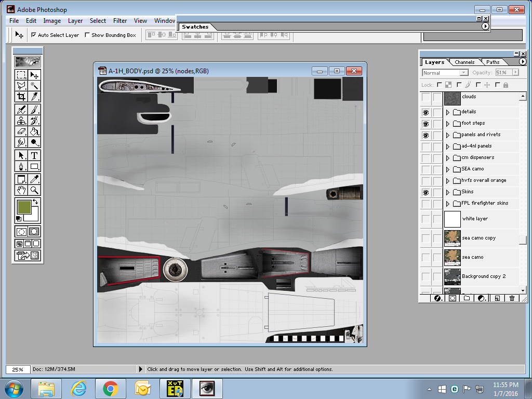Open the Windows Start menu
Screen dimensions: 532x399
(x=14, y=389)
